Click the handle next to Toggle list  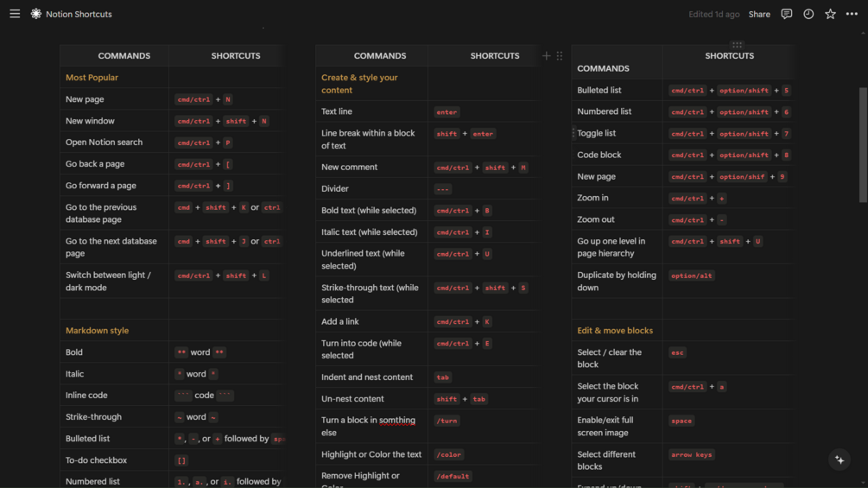pyautogui.click(x=573, y=133)
